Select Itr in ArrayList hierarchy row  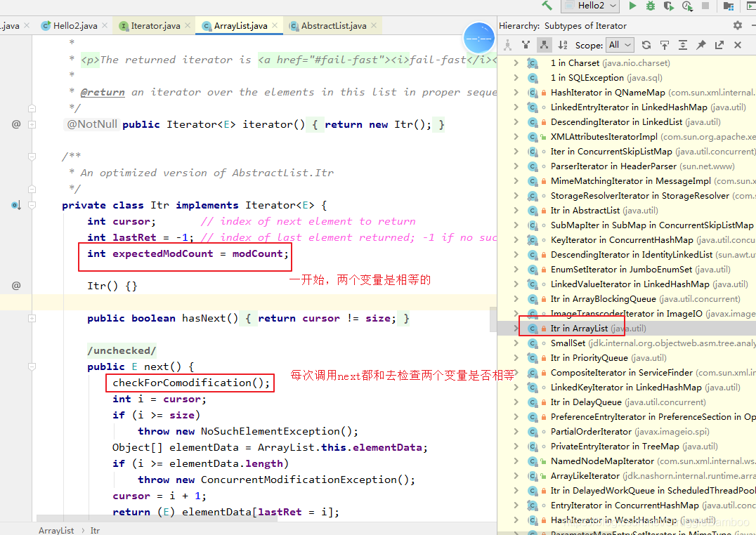click(x=627, y=329)
